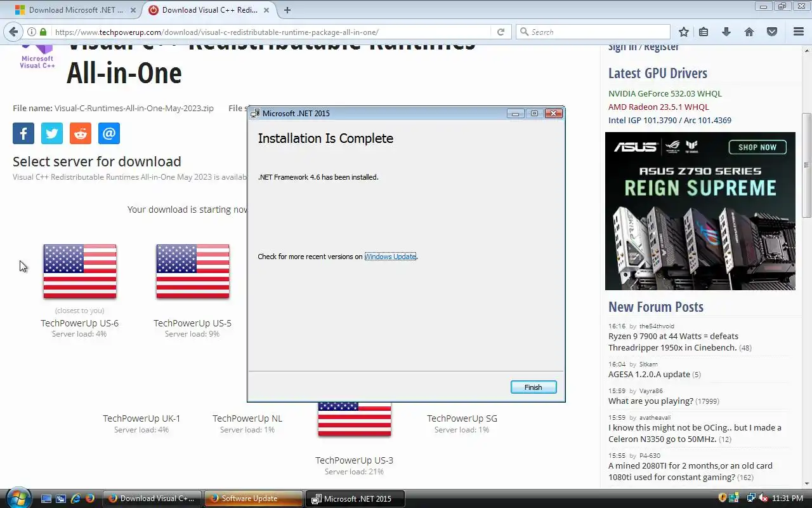The image size is (812, 508).
Task: Click the URL address field
Action: (x=272, y=32)
